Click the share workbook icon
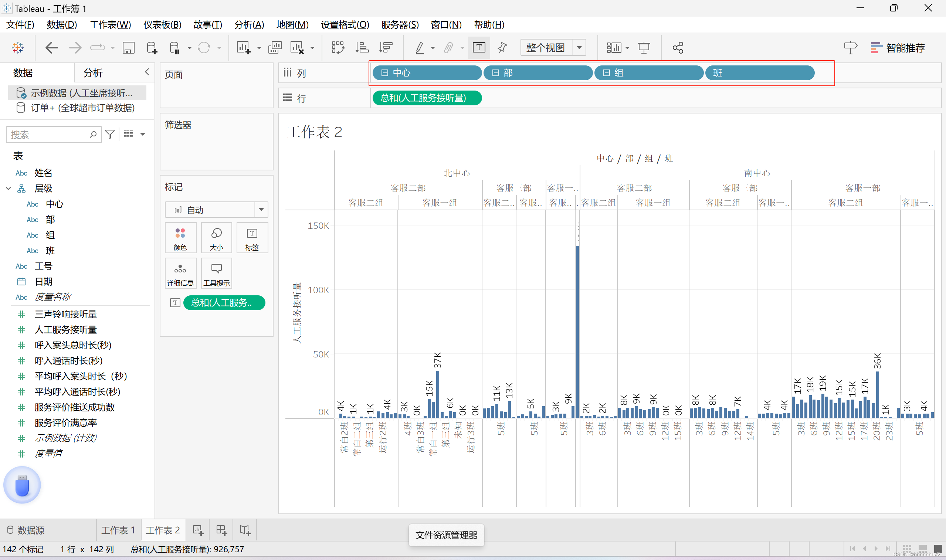Viewport: 946px width, 560px height. 678,48
